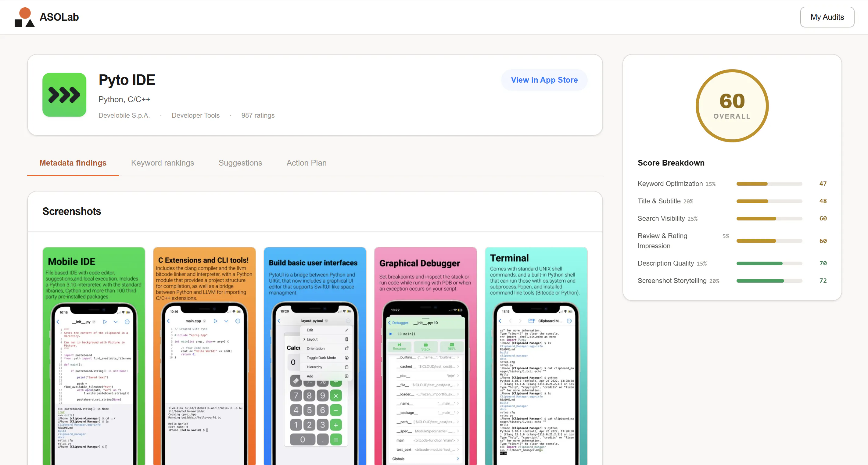Click the Keyword Optimization score value 47
Viewport: 868px width, 465px height.
point(823,184)
